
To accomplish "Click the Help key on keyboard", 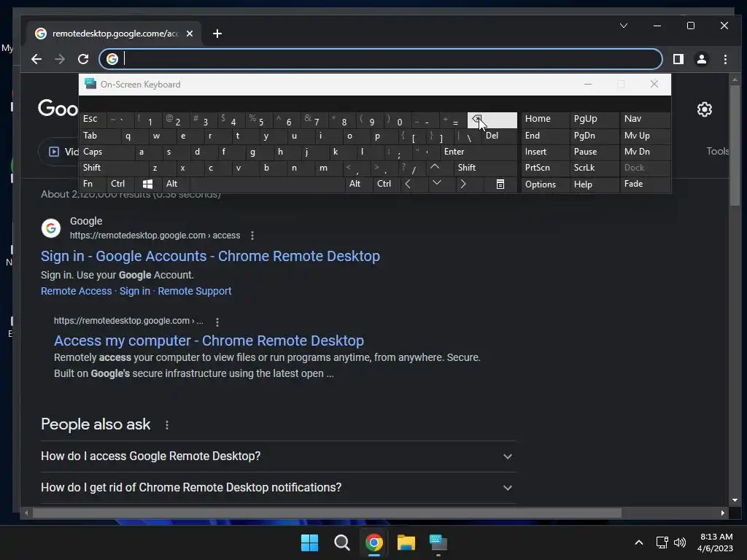I will [594, 184].
